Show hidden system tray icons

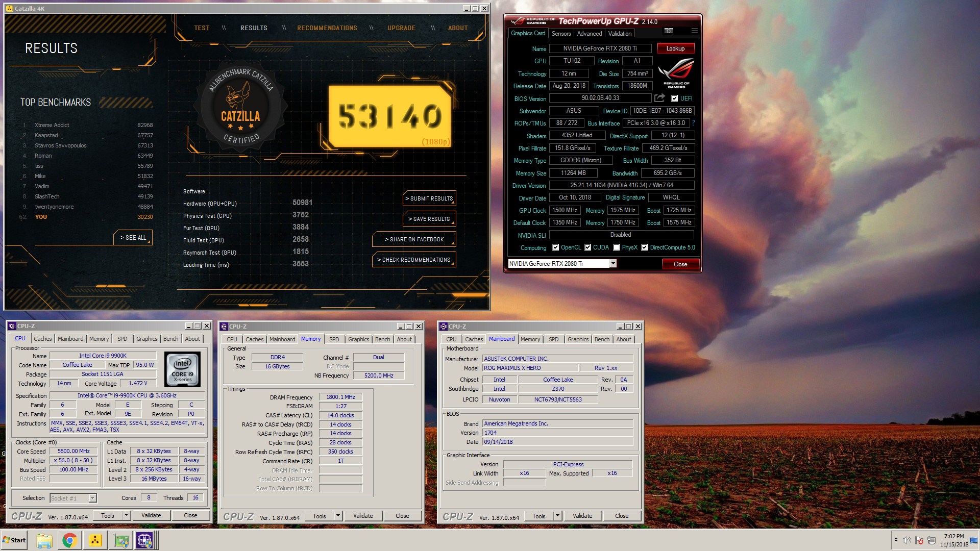tap(895, 540)
